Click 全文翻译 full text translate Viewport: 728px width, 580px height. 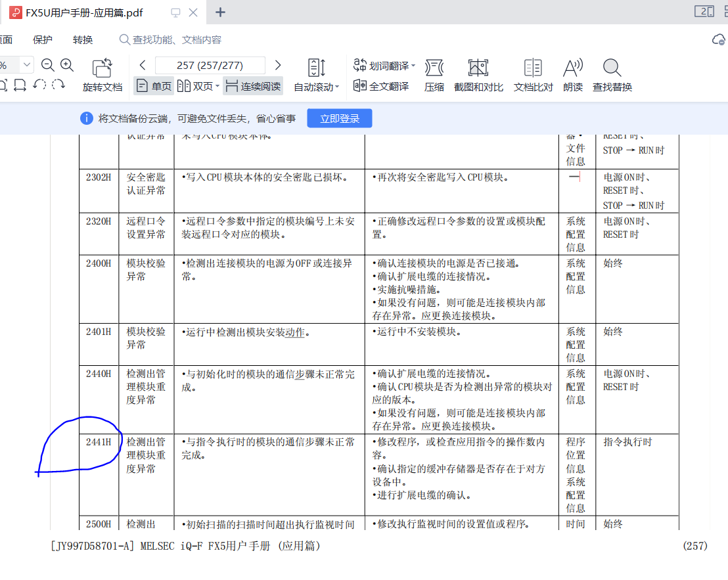click(381, 86)
